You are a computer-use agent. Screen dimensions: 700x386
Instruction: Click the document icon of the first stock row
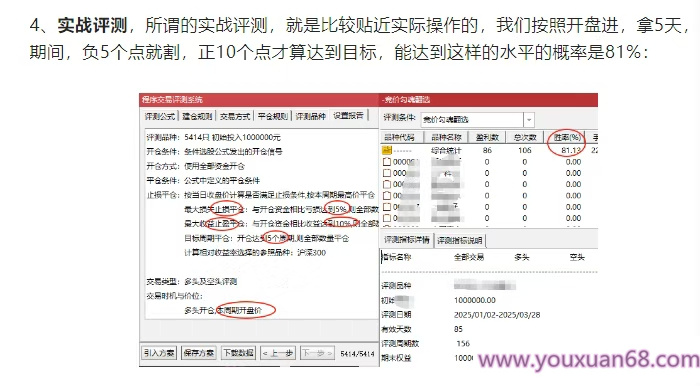(387, 162)
